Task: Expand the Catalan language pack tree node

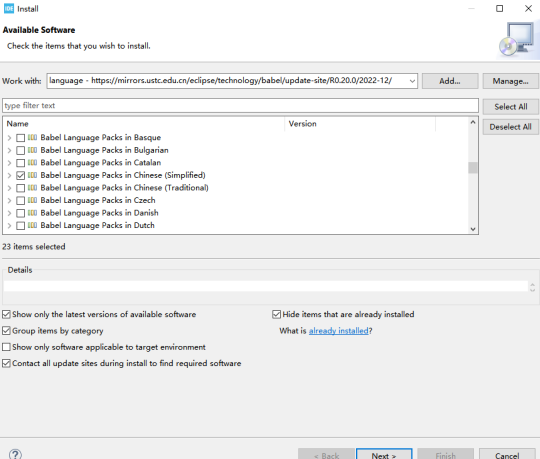Action: point(9,163)
